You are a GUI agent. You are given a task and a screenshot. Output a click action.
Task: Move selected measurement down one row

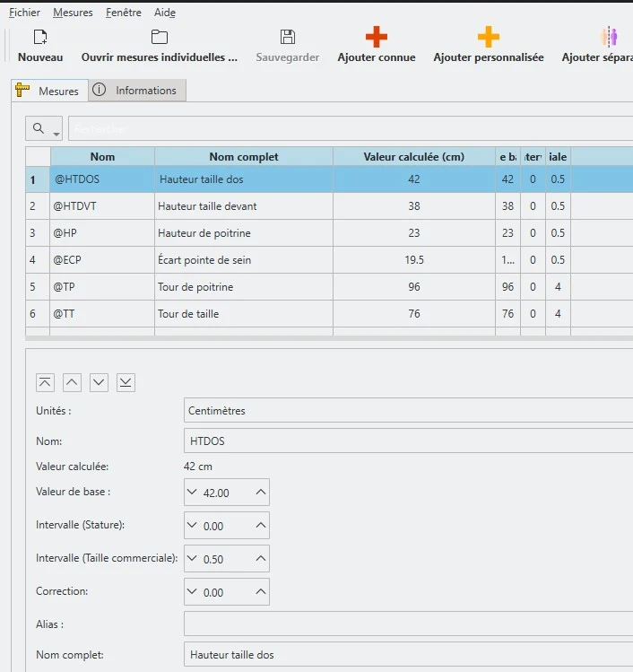(x=99, y=383)
